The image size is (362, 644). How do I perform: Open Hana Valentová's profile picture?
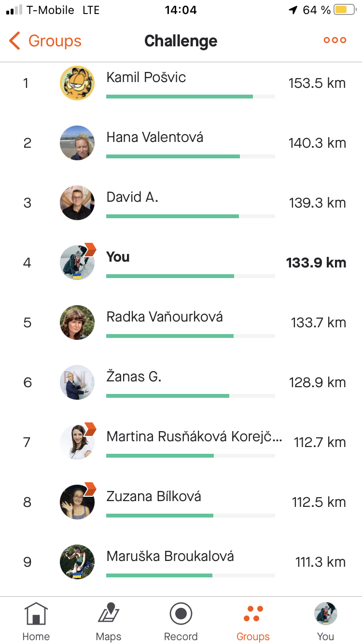click(77, 143)
